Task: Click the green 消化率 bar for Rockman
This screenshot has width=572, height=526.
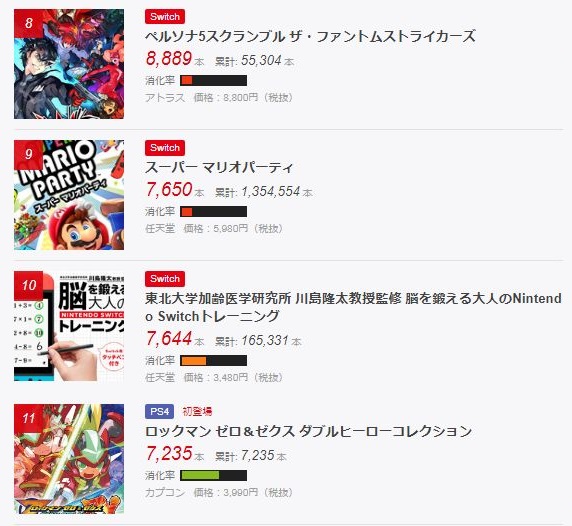Action: click(213, 476)
